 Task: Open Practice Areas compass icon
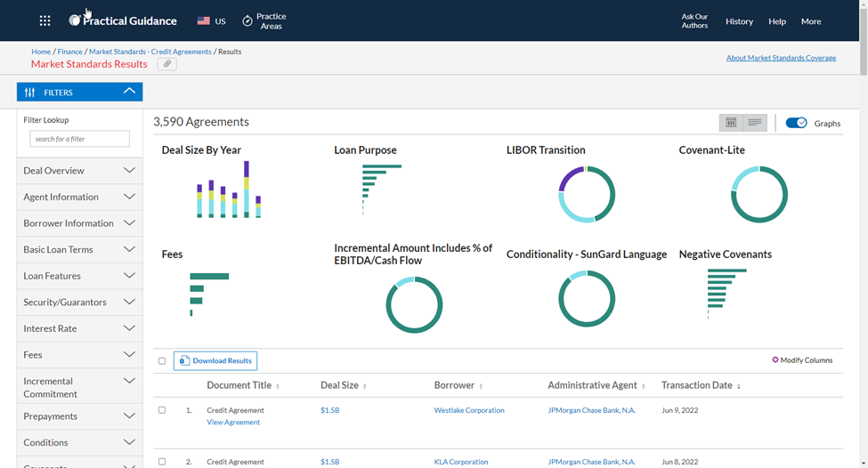pos(247,21)
